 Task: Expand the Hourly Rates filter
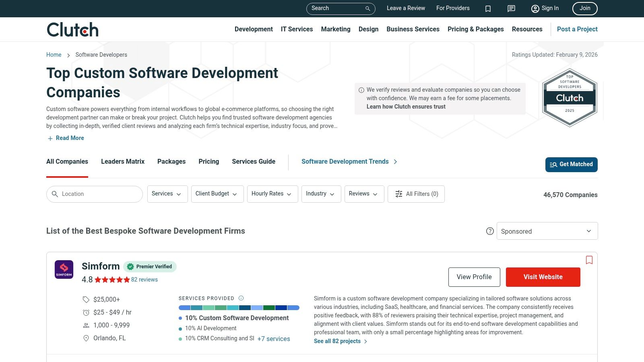(272, 194)
